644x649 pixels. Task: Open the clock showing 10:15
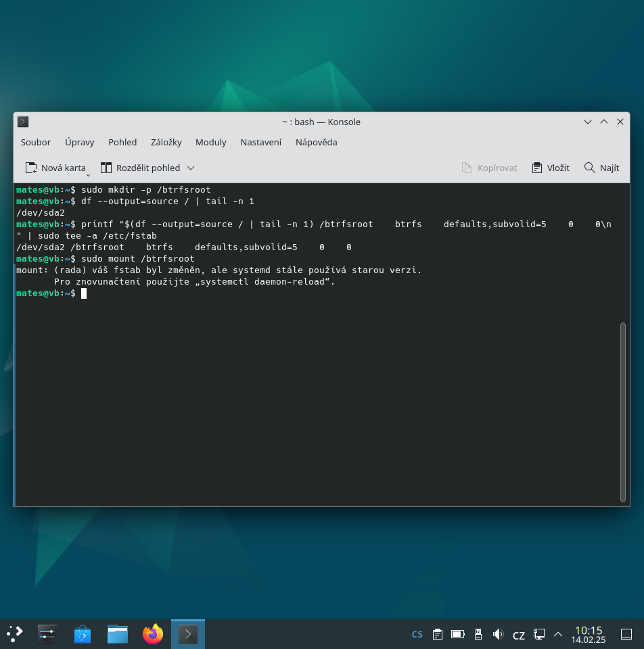tap(588, 634)
